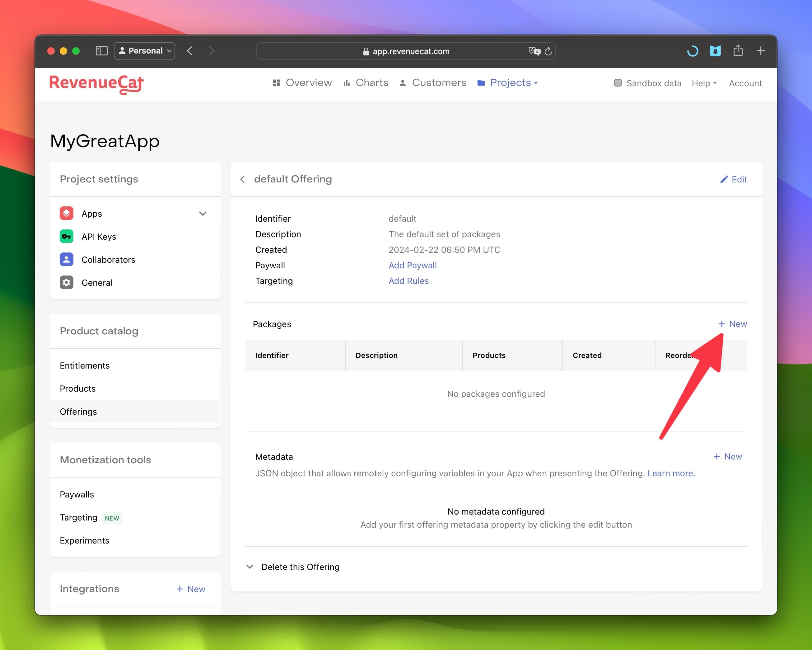Screen dimensions: 812x650
Task: Click the back chevron beside default Offering
Action: [x=243, y=179]
